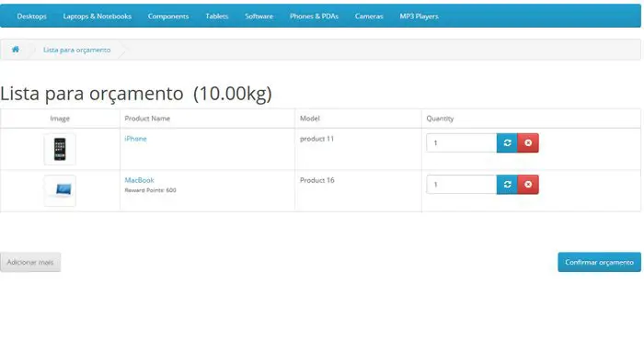The height and width of the screenshot is (341, 644).
Task: Remove the MacBook from the list
Action: 528,185
